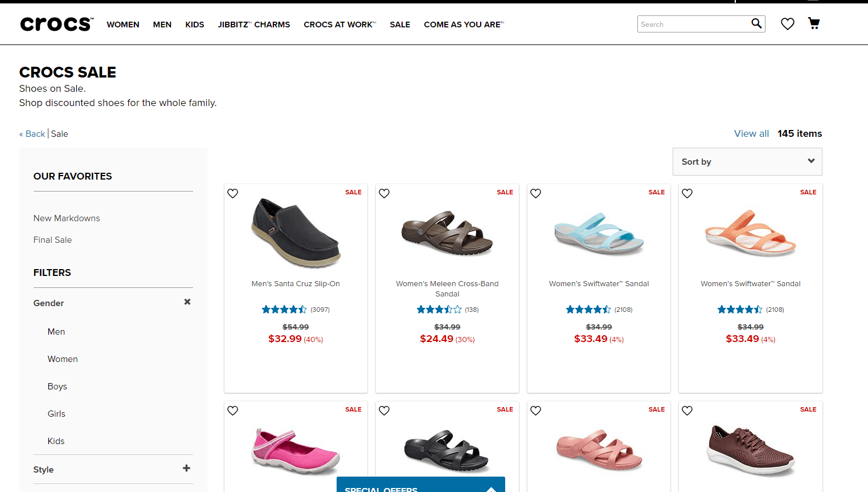Viewport: 868px width, 492px height.
Task: Click the star rating of the Meleen Sandal
Action: coord(439,310)
